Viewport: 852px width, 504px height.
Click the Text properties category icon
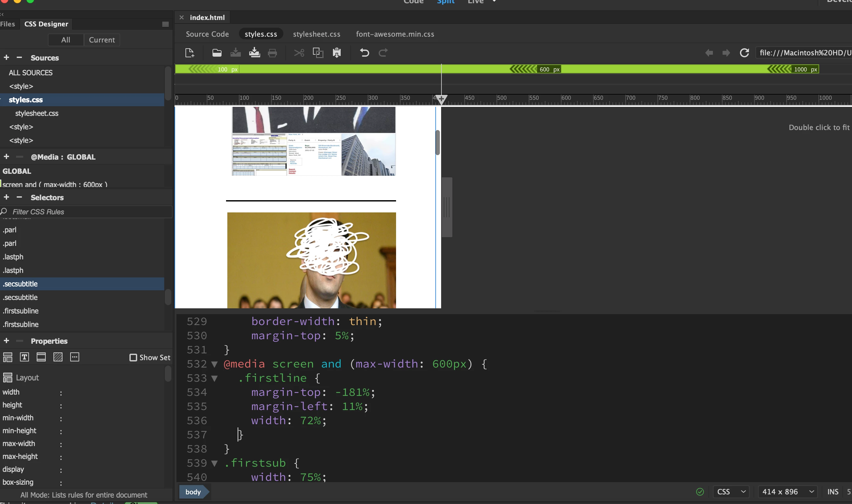[x=24, y=357]
